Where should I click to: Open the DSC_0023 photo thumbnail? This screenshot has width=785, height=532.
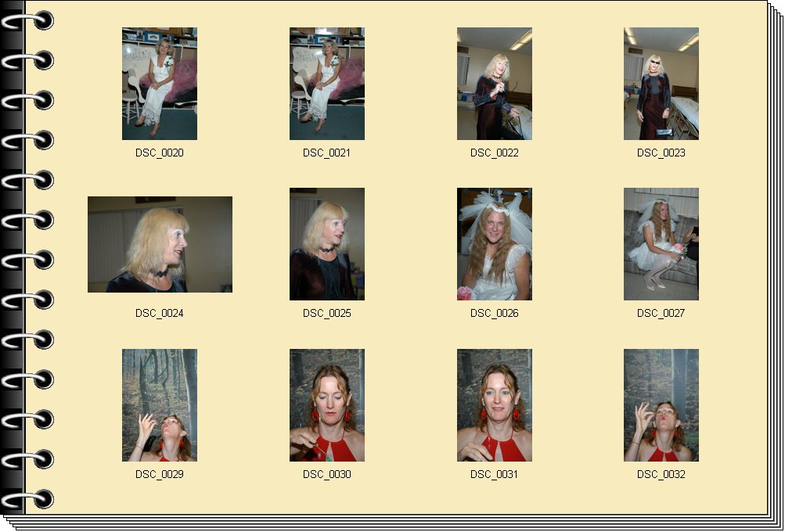point(661,84)
